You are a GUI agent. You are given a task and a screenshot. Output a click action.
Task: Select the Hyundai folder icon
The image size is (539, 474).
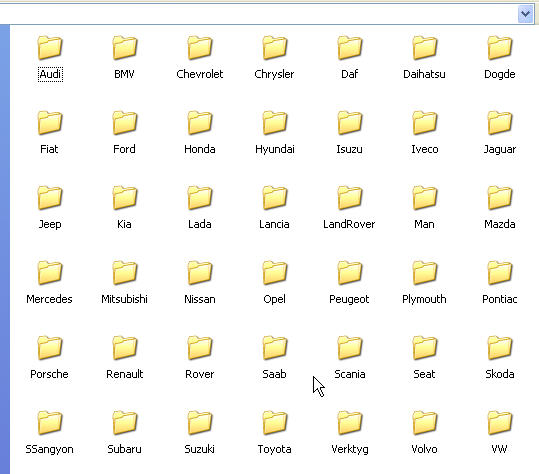[x=275, y=122]
